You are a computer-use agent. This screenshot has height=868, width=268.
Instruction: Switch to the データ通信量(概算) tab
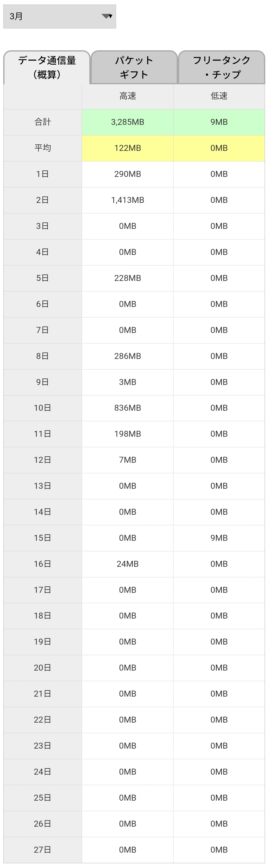click(x=47, y=67)
